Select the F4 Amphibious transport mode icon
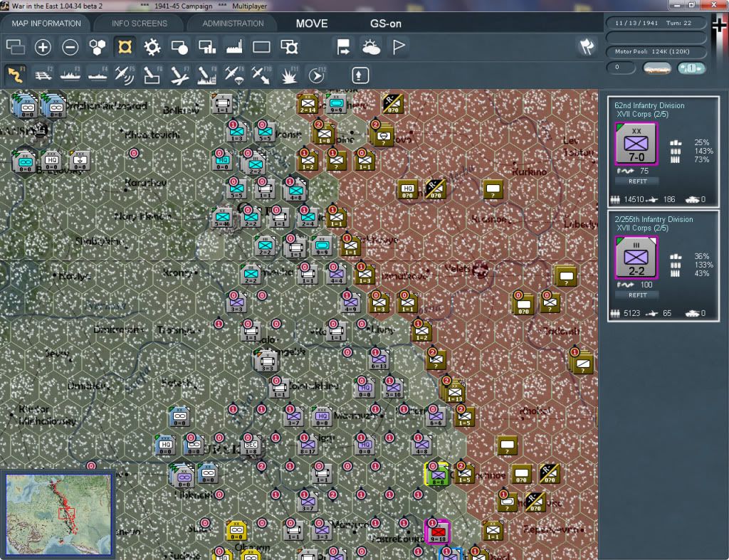The width and height of the screenshot is (729, 560). [98, 75]
